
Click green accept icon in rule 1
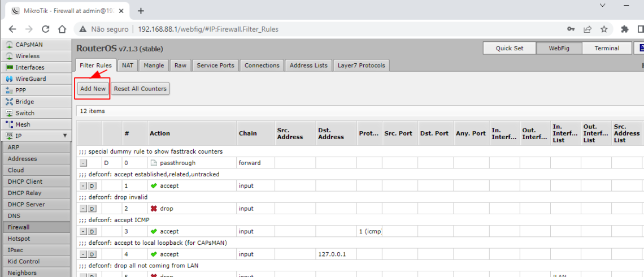coord(154,186)
